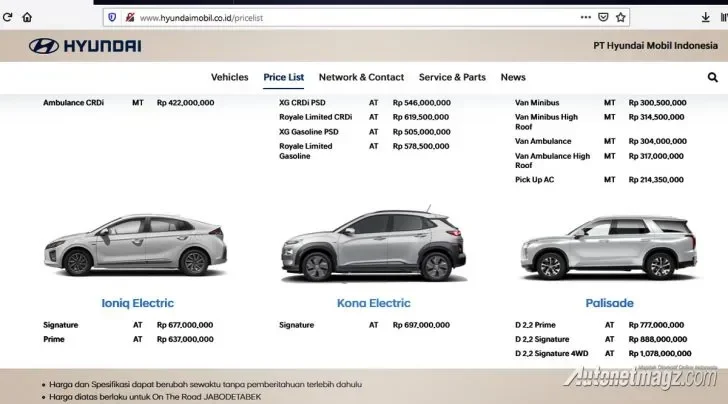Select Royale Limited CRDi variant

coord(316,117)
